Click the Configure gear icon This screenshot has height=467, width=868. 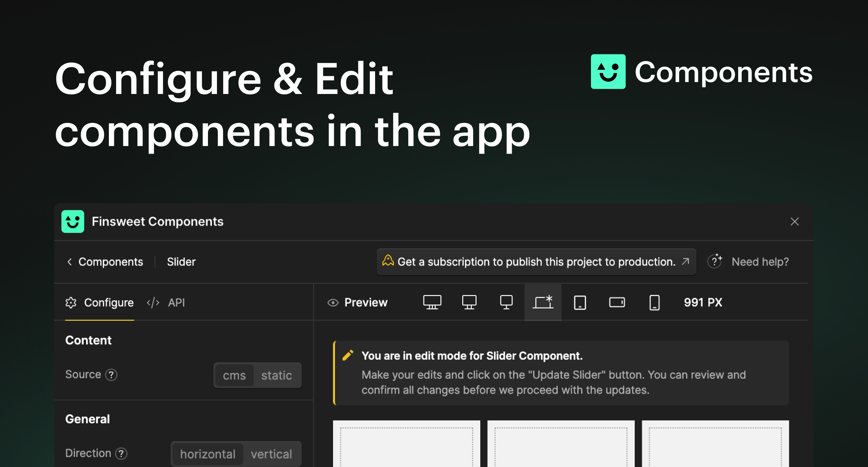[71, 303]
